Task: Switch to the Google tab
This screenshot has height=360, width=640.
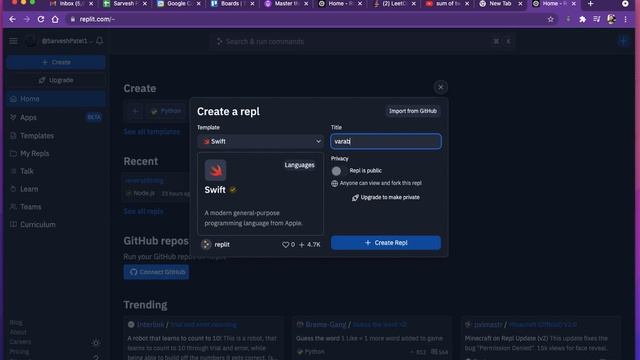Action: (178, 4)
